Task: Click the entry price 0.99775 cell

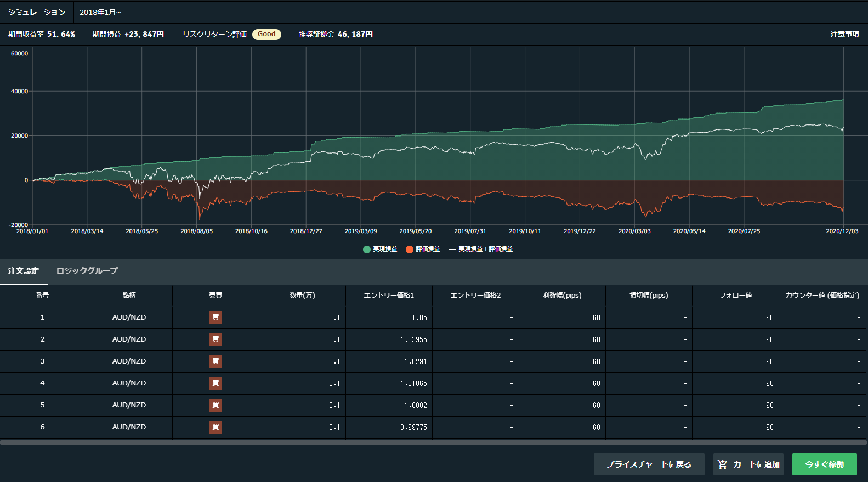Action: (x=389, y=427)
